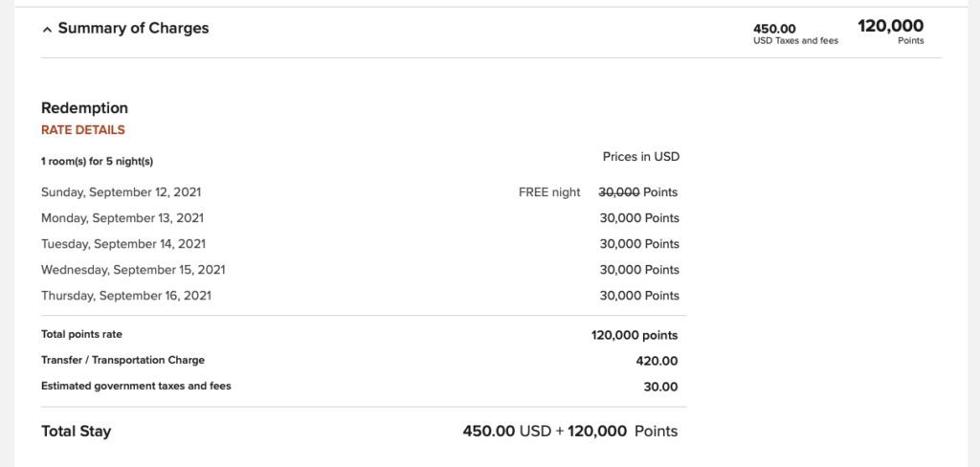Click the Total Stay label
This screenshot has width=980, height=467.
tap(76, 432)
